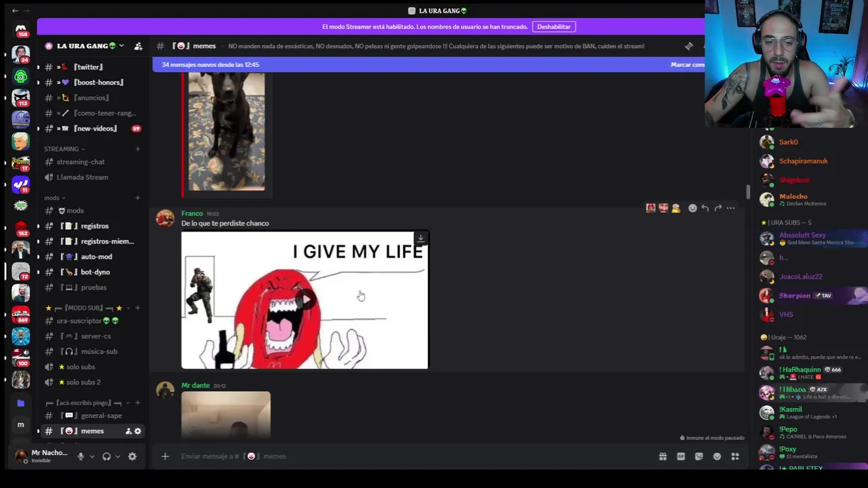868x488 pixels.
Task: Open user settings gear icon
Action: click(x=132, y=456)
